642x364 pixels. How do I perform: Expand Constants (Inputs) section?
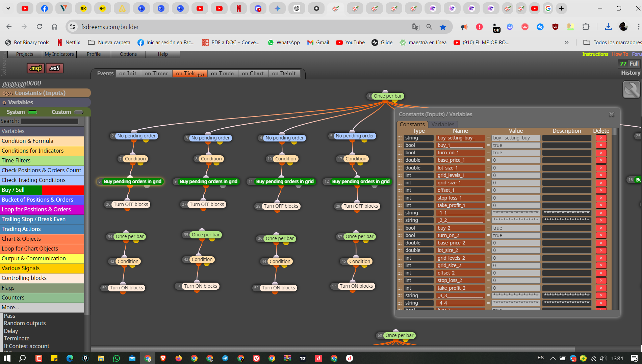click(45, 93)
